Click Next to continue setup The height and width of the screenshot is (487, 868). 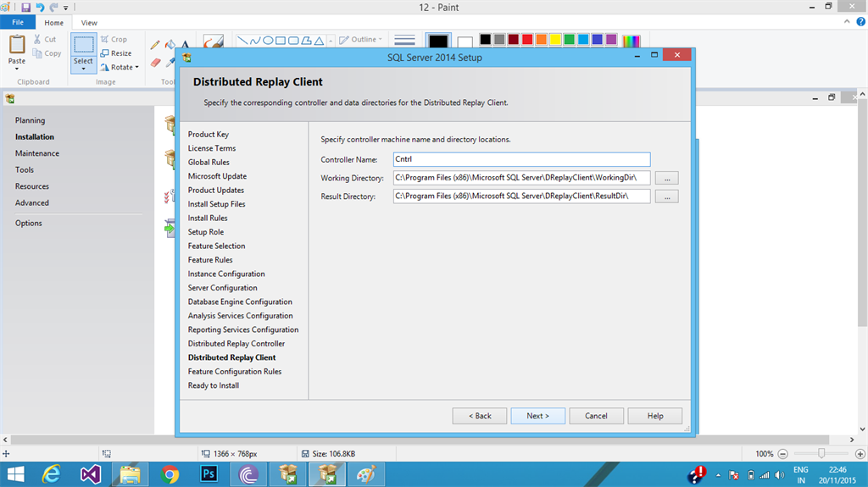538,416
